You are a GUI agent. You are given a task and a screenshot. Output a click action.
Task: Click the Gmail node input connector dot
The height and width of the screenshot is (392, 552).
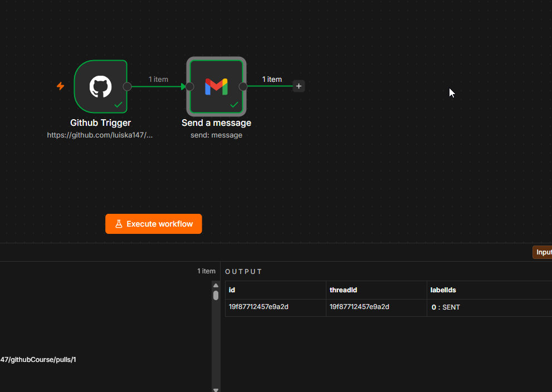coord(190,86)
